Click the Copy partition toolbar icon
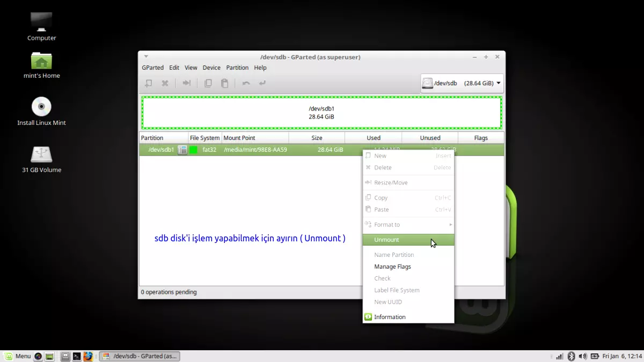This screenshot has height=362, width=644. pos(208,83)
